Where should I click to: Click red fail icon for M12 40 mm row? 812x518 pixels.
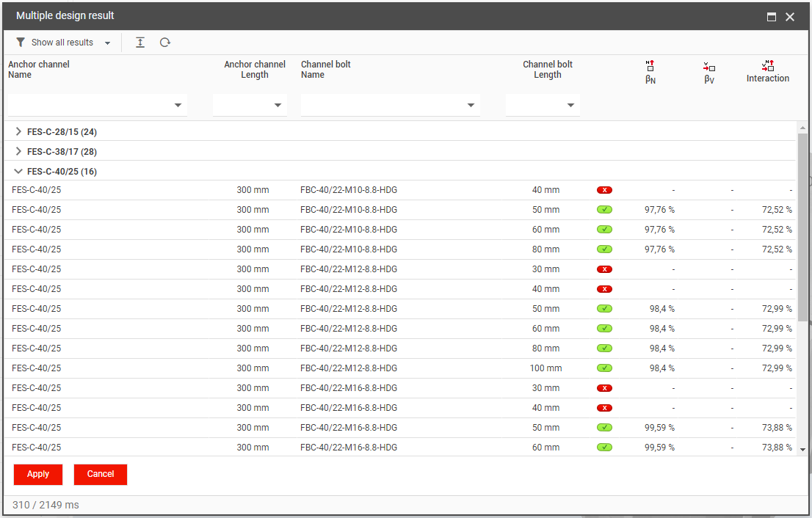(604, 289)
